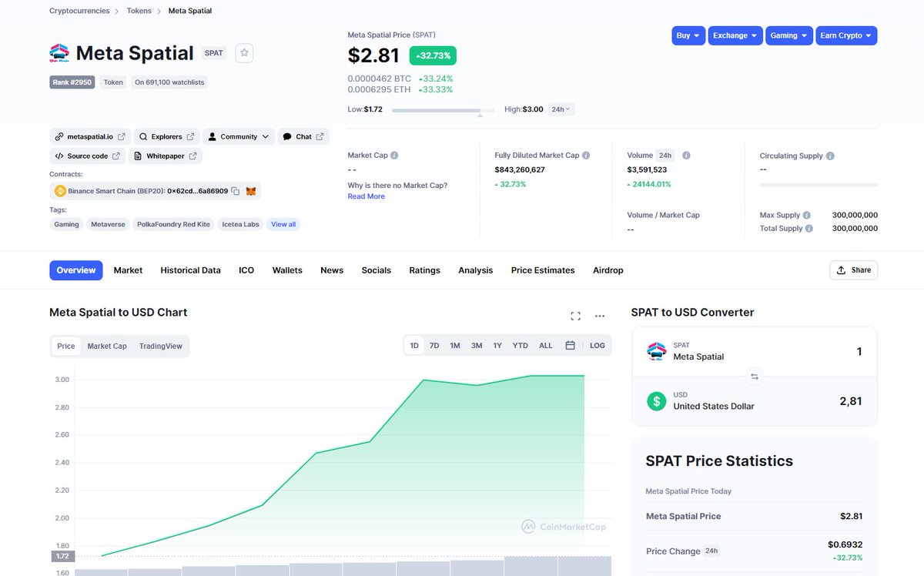Open the Overview tab
The image size is (924, 576).
click(76, 270)
